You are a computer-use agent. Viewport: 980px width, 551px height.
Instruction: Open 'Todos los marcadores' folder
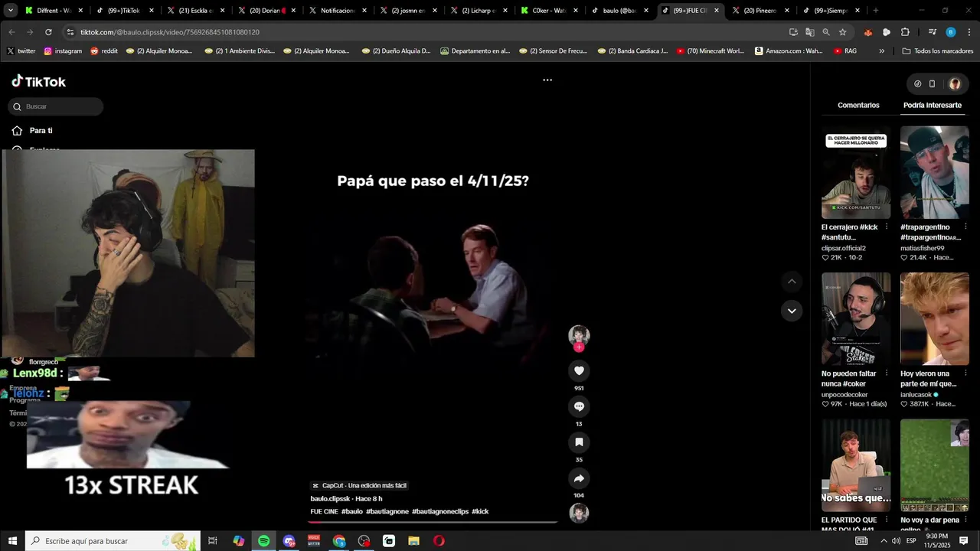(x=938, y=51)
